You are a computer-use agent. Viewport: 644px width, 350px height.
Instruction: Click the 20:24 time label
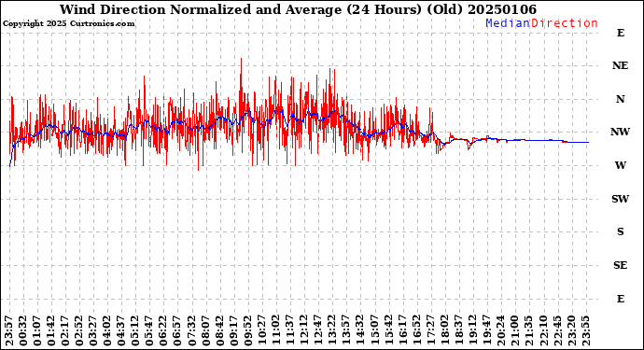(500, 331)
